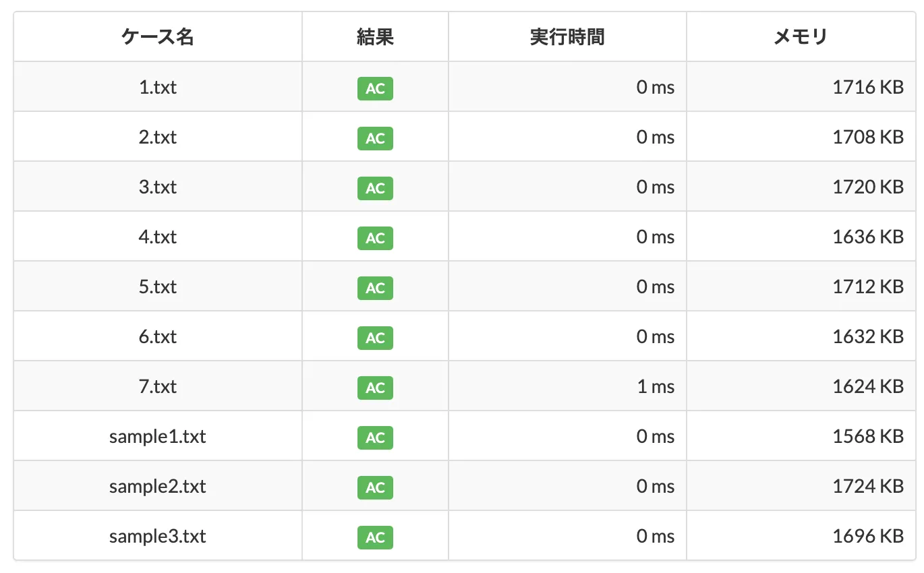Viewport: 924px width, 573px height.
Task: Select the sample1.txt case name
Action: [158, 437]
